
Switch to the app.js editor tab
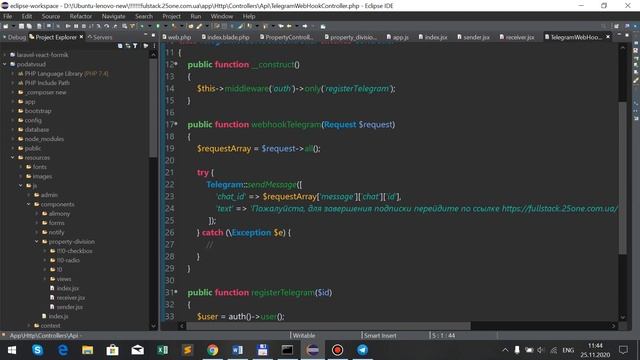(398, 37)
